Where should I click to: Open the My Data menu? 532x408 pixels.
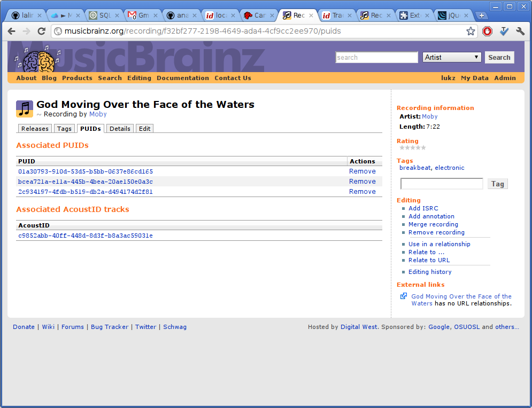click(x=475, y=78)
